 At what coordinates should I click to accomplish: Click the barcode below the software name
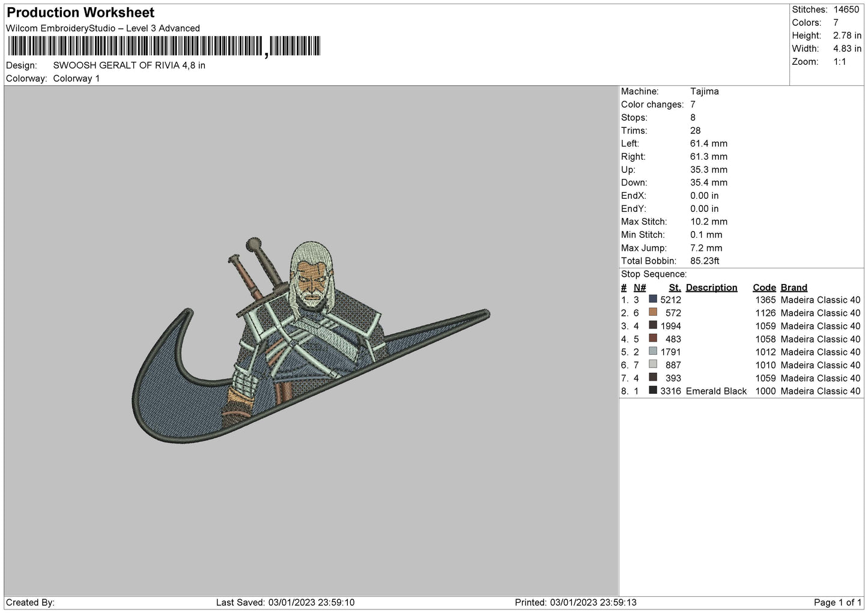pyautogui.click(x=164, y=47)
